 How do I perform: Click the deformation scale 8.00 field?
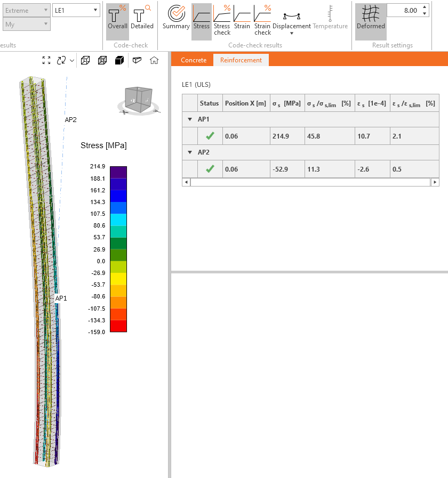pyautogui.click(x=403, y=10)
